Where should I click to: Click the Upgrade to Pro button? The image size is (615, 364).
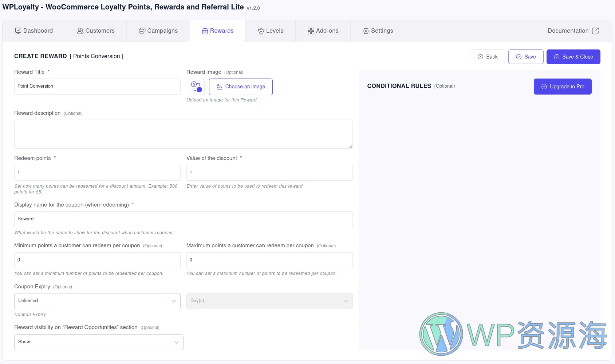(563, 87)
